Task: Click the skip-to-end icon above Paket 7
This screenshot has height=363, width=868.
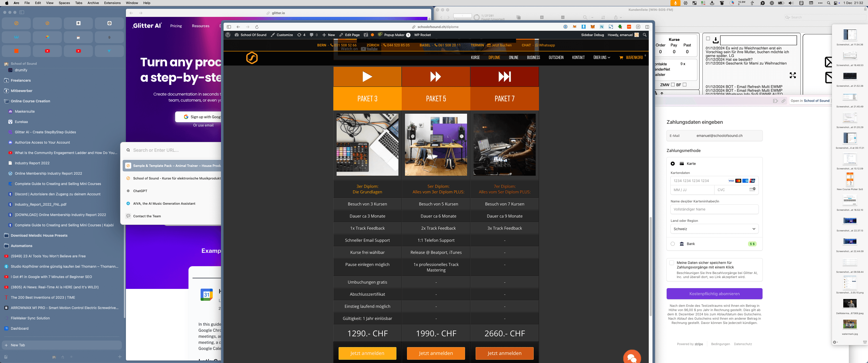Action: point(504,77)
